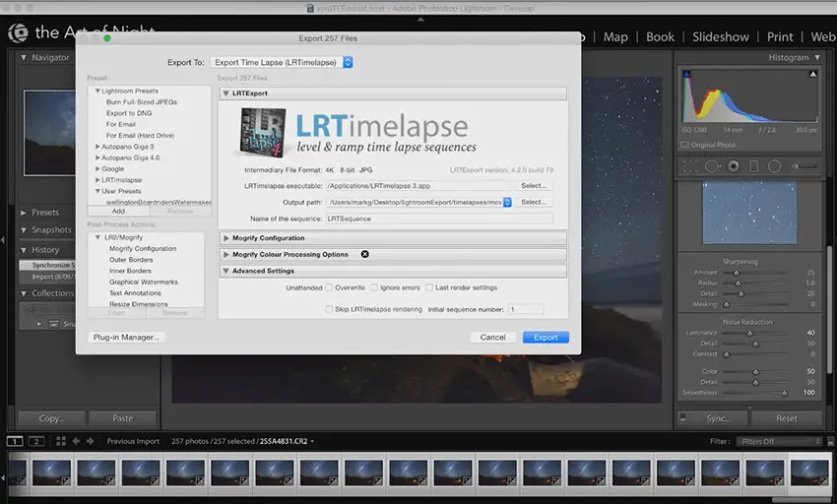
Task: Click the Export button
Action: (x=546, y=338)
